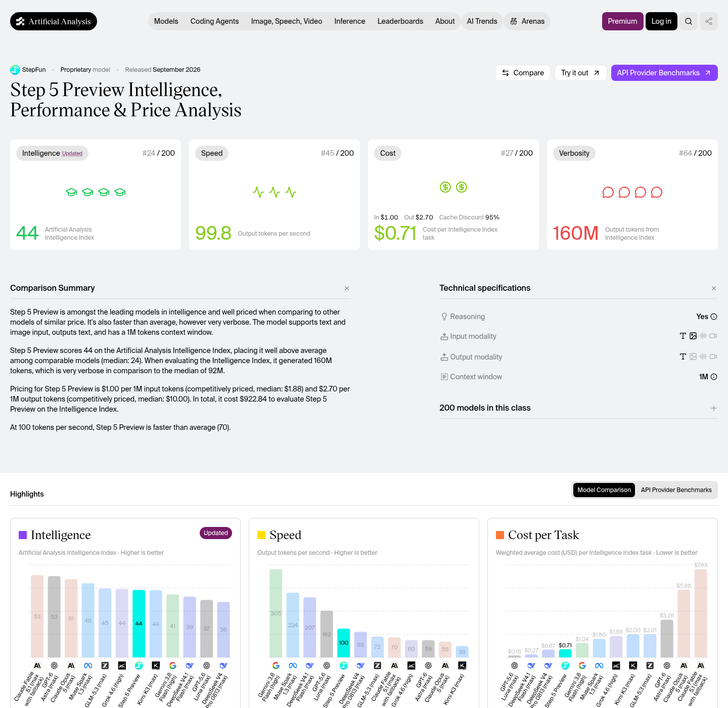Click the purple API Provider Benchmarks button
Image resolution: width=728 pixels, height=708 pixels.
[664, 73]
